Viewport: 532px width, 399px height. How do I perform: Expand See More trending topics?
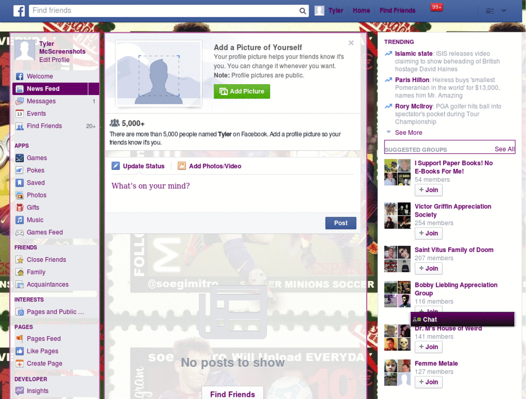coord(408,132)
